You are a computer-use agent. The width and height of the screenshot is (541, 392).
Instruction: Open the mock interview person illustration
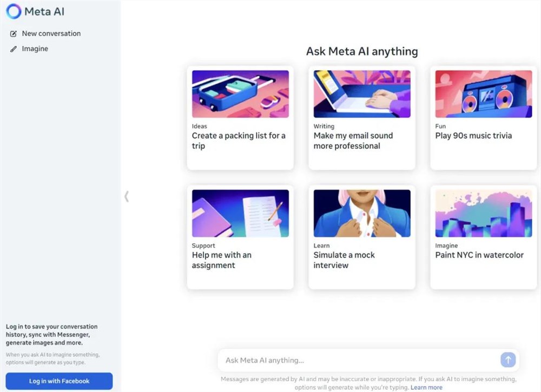(x=362, y=213)
